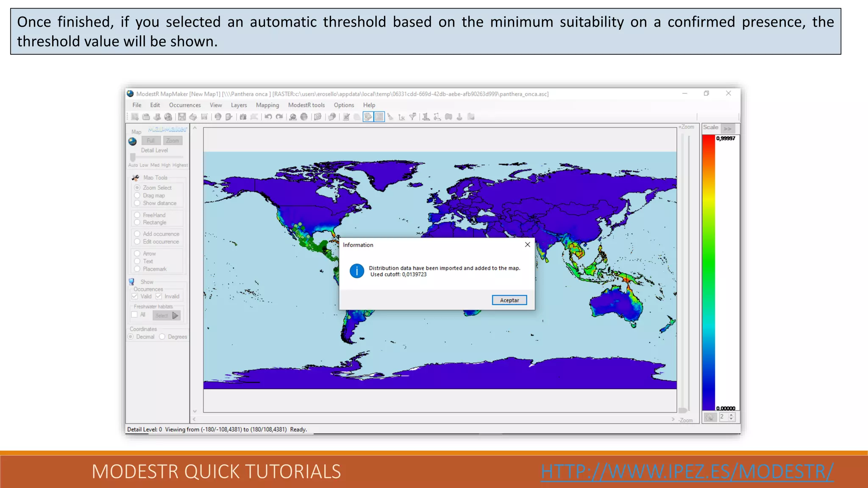Click the first highlighted toolbar icon with blue border
The image size is (868, 488).
coord(368,117)
